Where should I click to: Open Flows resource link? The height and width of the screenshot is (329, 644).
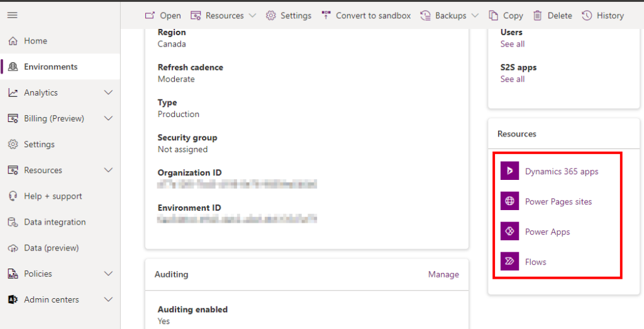(x=536, y=262)
